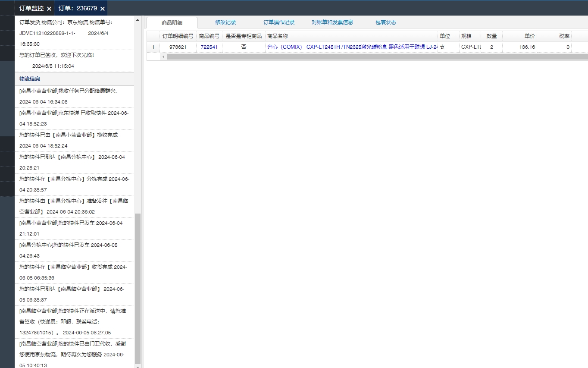Click the 京东快递 已收取快件 logistics entry
588x368 pixels.
point(75,118)
